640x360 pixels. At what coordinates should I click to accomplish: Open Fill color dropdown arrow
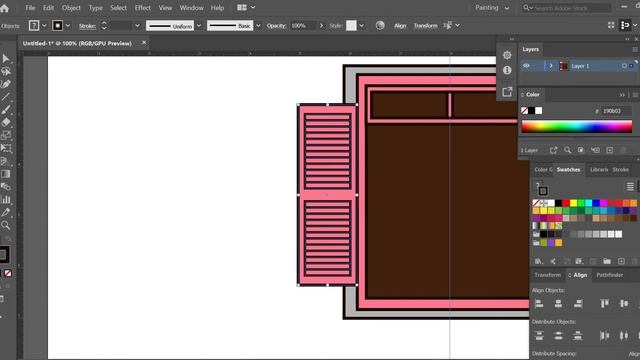tap(44, 26)
